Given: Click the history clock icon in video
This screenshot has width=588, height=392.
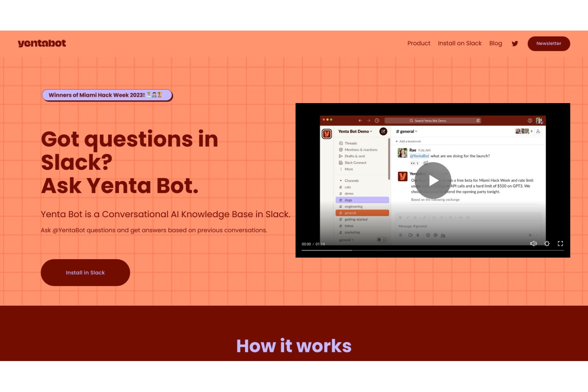Looking at the screenshot, I should [377, 120].
